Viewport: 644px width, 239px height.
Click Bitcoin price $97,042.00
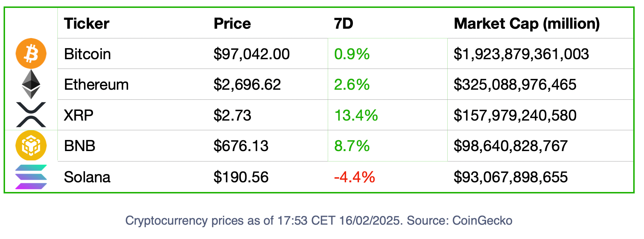click(252, 54)
